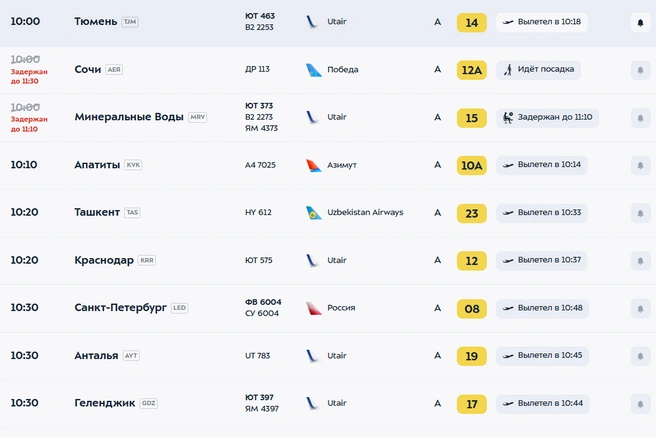The width and height of the screenshot is (656, 437).
Task: Click bell icon in Ташкент row
Action: [640, 213]
